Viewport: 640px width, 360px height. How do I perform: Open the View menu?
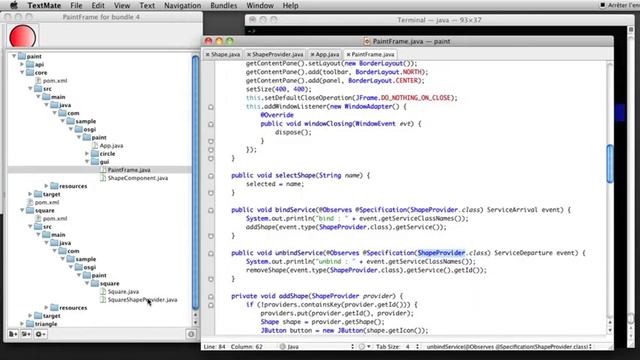tap(122, 5)
